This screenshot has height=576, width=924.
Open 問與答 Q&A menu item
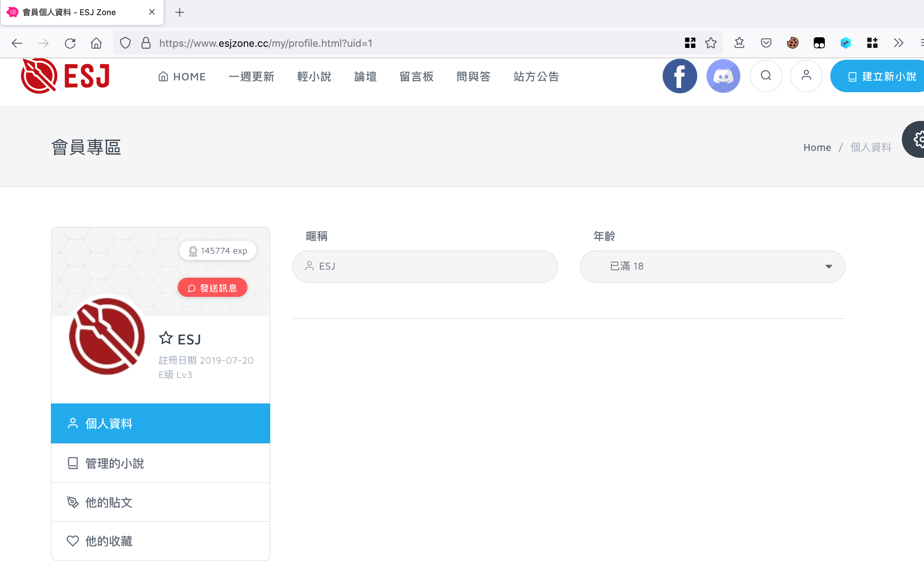point(473,77)
